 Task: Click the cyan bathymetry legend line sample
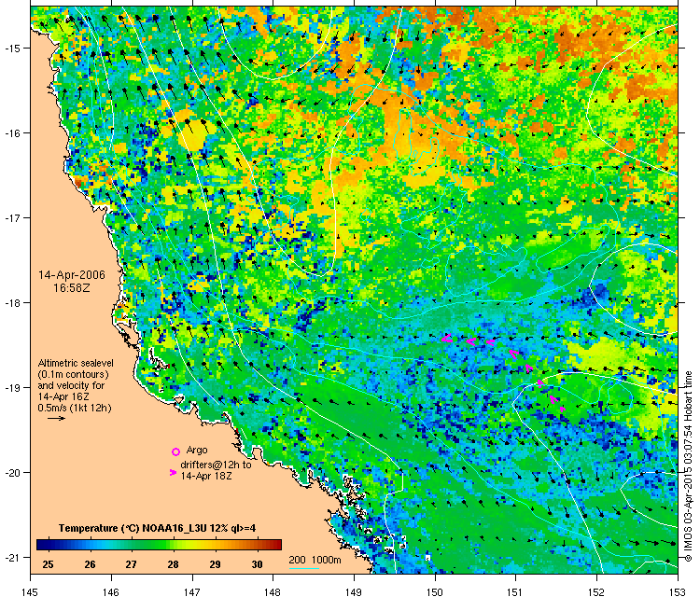coord(304,568)
